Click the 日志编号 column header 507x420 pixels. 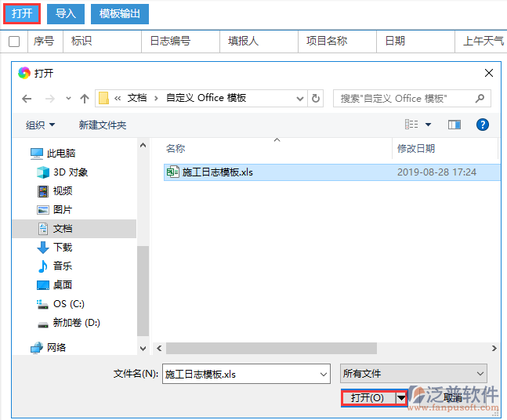click(180, 41)
